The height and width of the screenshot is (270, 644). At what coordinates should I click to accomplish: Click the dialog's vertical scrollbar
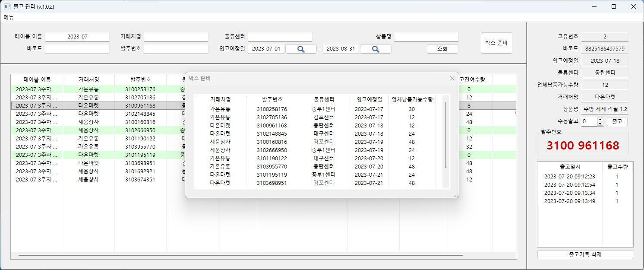coord(446,135)
